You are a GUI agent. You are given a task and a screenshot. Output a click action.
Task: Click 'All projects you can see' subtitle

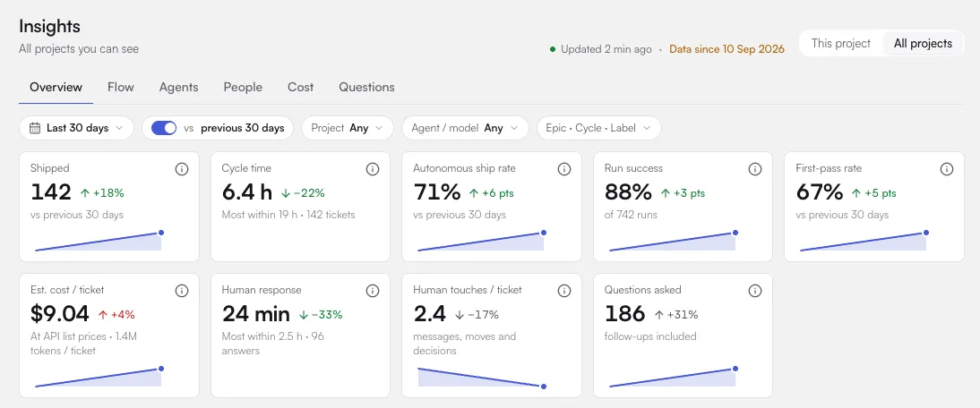pyautogui.click(x=79, y=48)
